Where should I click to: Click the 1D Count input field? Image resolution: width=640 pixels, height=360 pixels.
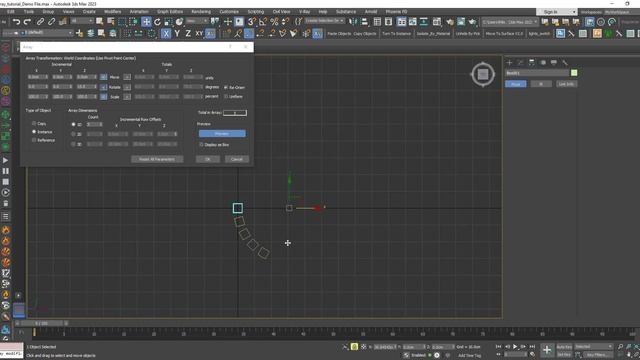tap(95, 124)
